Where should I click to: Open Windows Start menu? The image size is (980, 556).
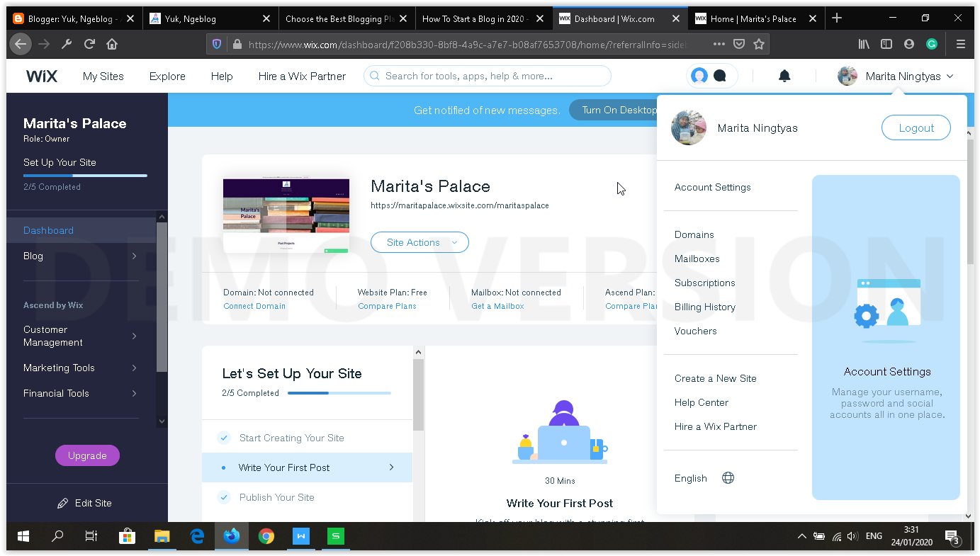tap(23, 536)
